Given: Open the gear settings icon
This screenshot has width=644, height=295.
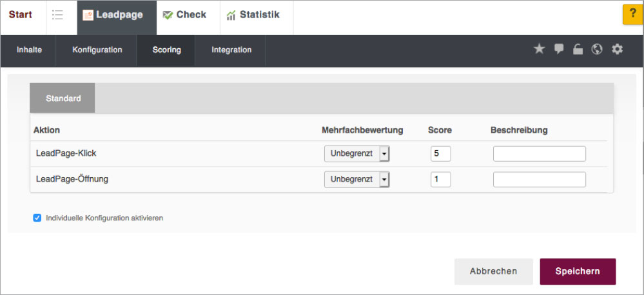Looking at the screenshot, I should pos(617,49).
